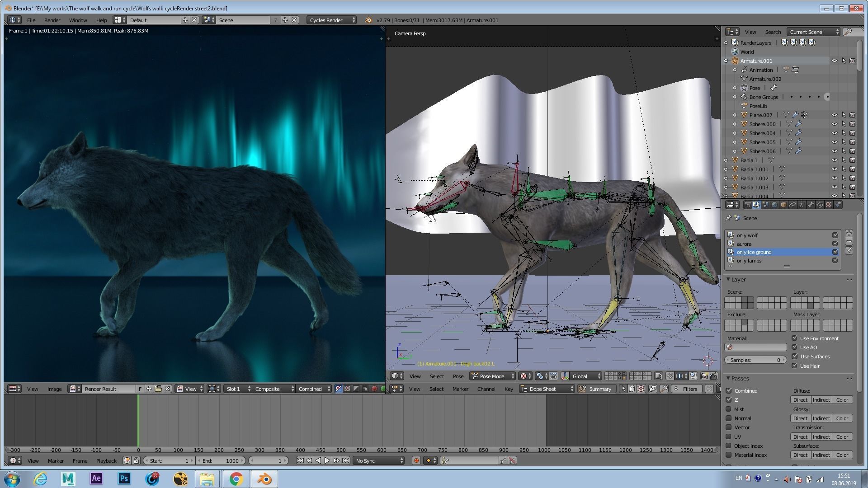Click the auto keyframe record button

pyautogui.click(x=416, y=460)
